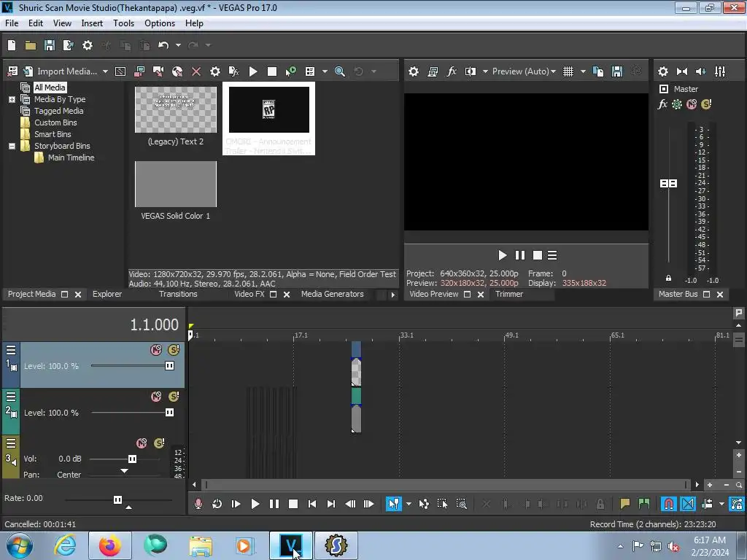747x560 pixels.
Task: Start media preview in the Project Media toolbar
Action: pyautogui.click(x=253, y=71)
